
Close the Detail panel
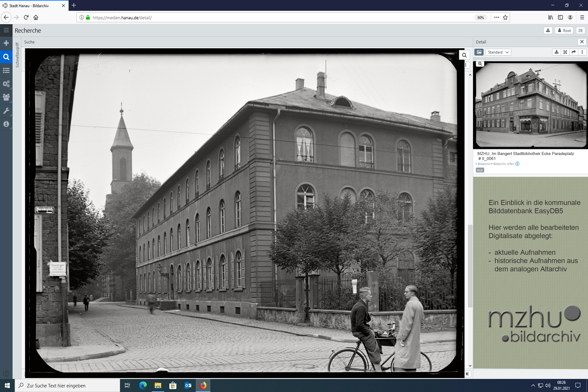click(582, 42)
